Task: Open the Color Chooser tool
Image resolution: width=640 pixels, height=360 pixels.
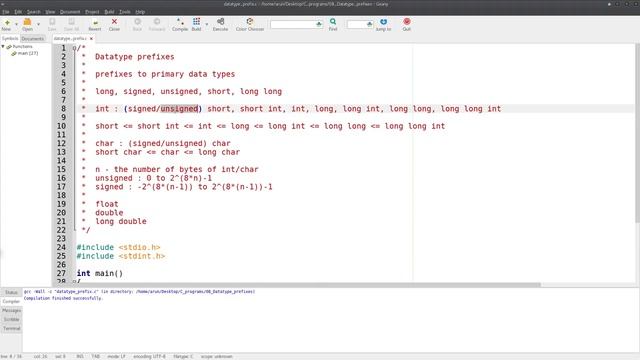Action: coord(250,24)
